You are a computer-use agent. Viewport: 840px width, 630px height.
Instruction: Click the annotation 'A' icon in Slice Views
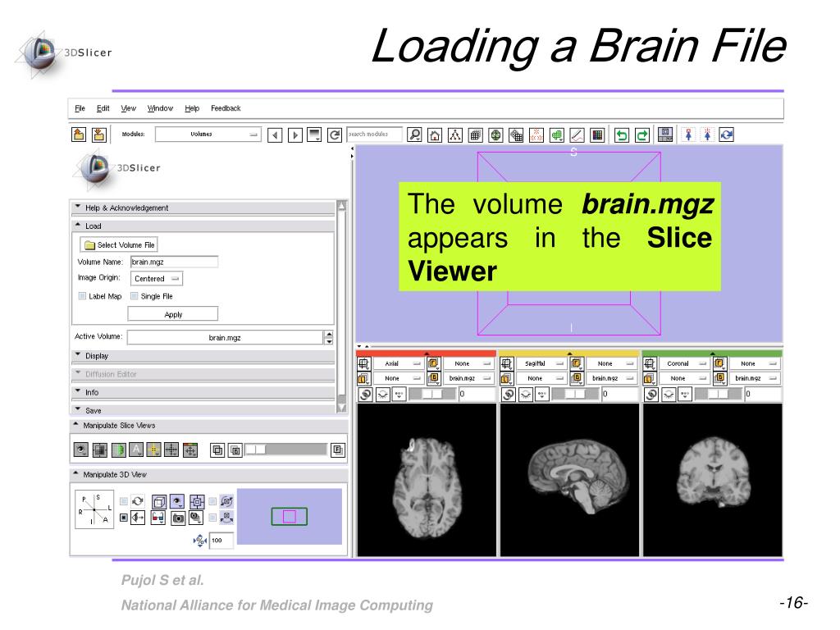pos(136,450)
